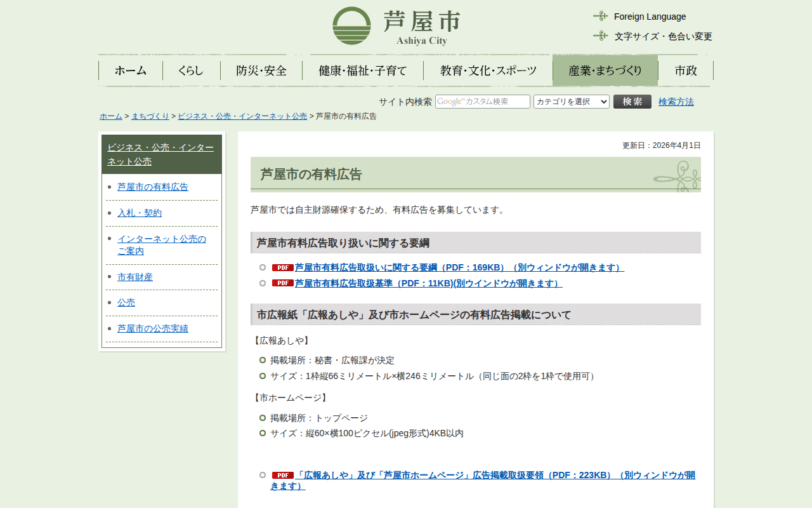This screenshot has height=508, width=812.
Task: Open the くらし navigation menu
Action: coord(191,70)
